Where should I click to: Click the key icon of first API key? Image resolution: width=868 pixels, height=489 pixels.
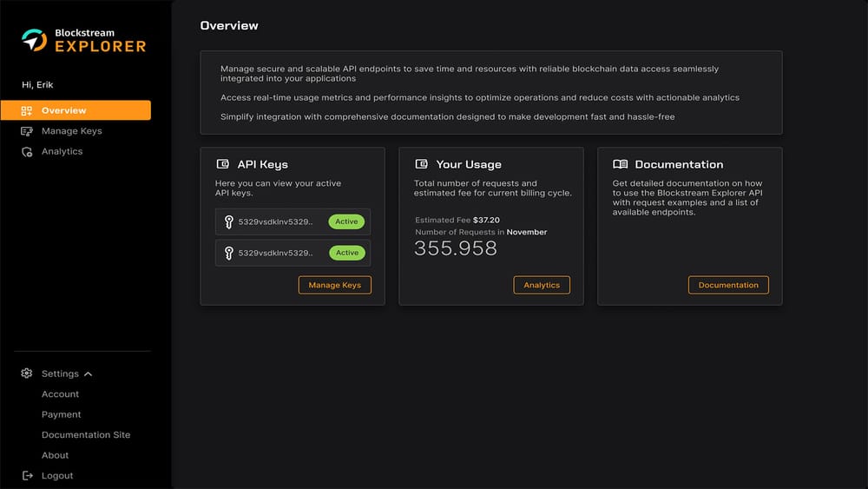pyautogui.click(x=228, y=222)
